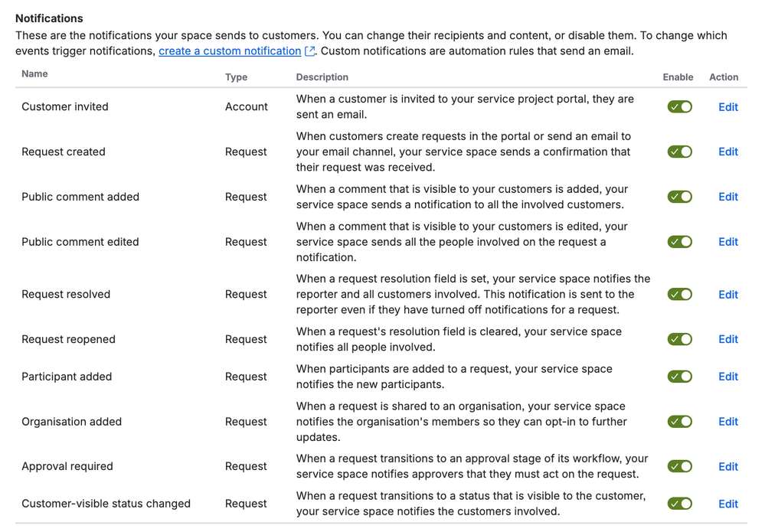
Task: Toggle the Public comment edited switch
Action: click(679, 242)
